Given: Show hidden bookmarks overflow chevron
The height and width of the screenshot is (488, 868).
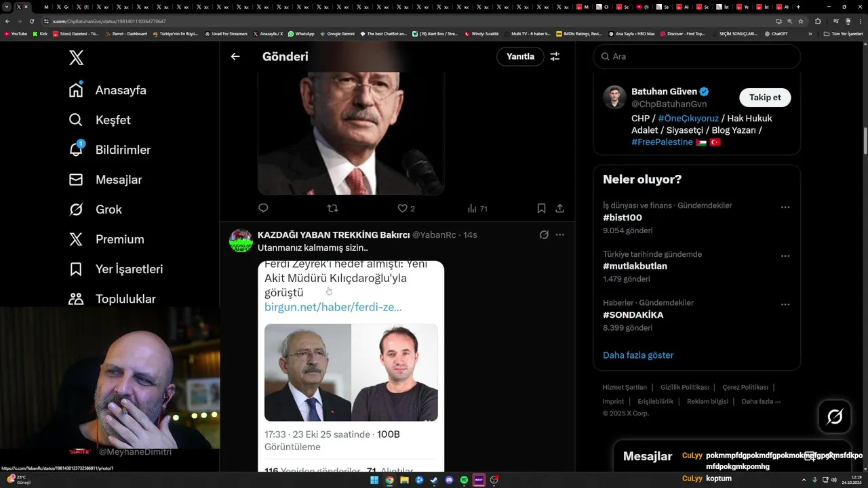Looking at the screenshot, I should (x=810, y=33).
